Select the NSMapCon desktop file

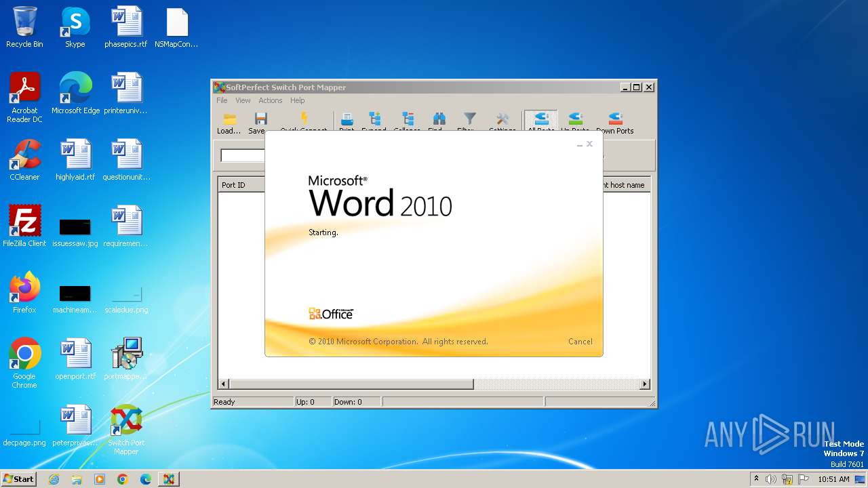click(177, 28)
